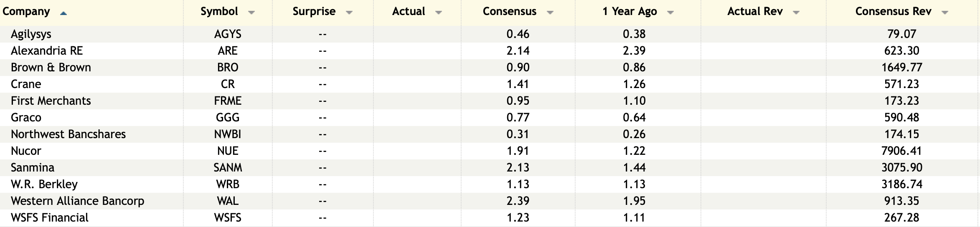Sort Actual Rev using its arrow
Screen dimensions: 980x227
click(796, 13)
